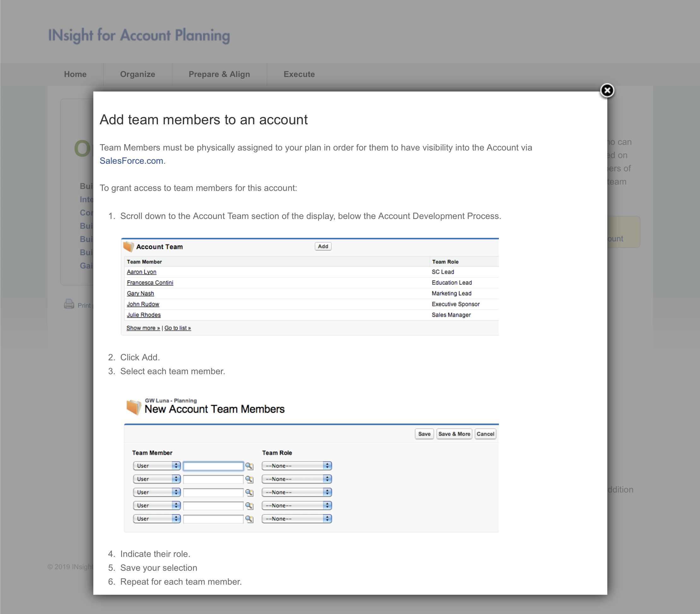Click the Account Team folder icon
This screenshot has width=700, height=614.
128,246
